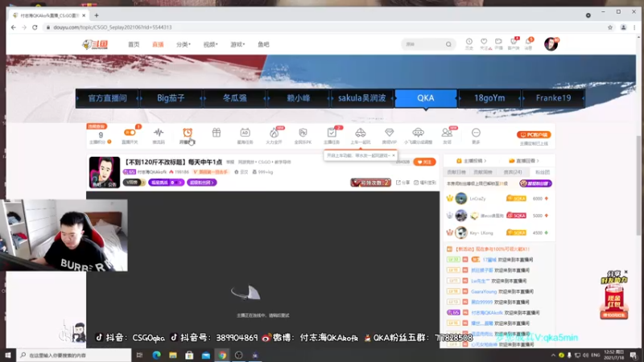
Task: Click the Douyu logo
Action: [95, 44]
